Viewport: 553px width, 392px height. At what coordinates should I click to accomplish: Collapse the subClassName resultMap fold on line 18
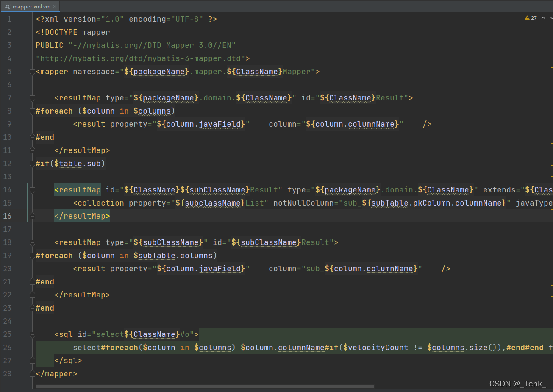point(32,242)
